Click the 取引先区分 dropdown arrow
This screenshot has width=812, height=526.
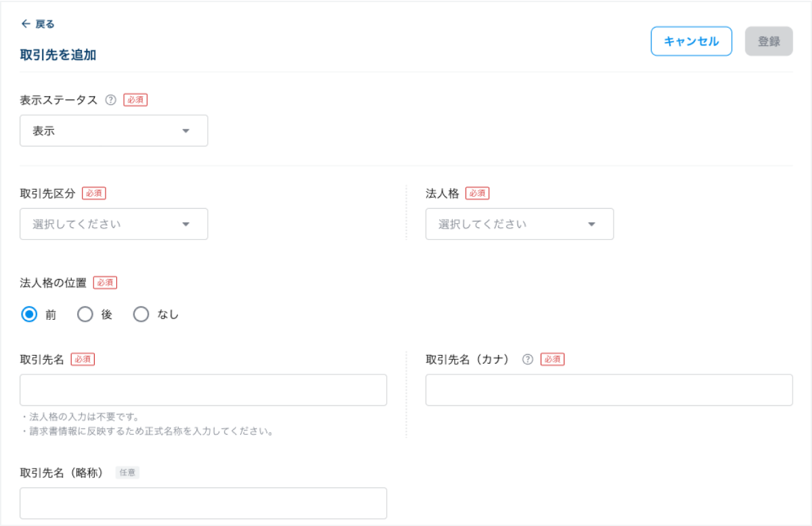coord(186,224)
